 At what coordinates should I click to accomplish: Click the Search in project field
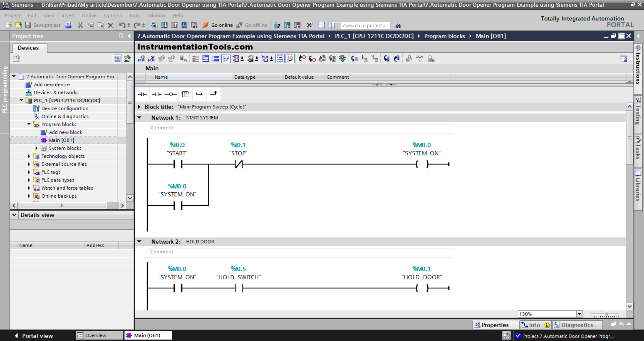[365, 25]
